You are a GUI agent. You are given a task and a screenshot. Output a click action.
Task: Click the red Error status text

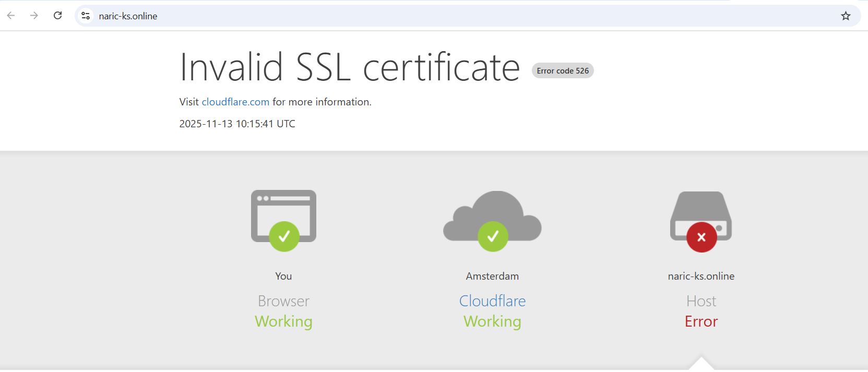point(701,321)
